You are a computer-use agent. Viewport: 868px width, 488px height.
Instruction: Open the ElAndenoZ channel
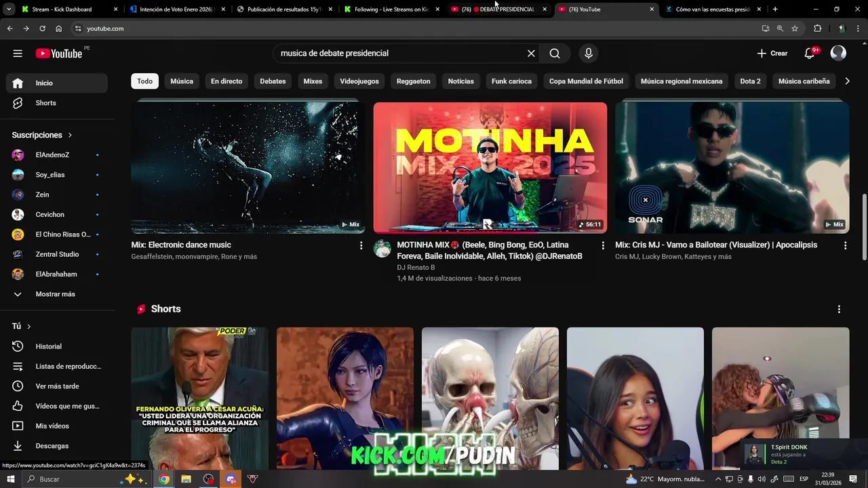(57, 155)
